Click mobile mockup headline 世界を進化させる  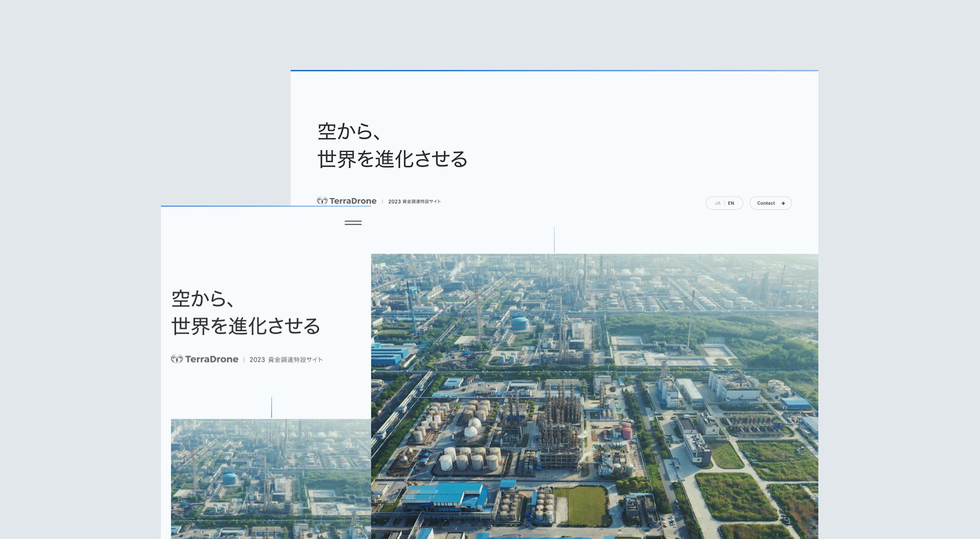245,326
